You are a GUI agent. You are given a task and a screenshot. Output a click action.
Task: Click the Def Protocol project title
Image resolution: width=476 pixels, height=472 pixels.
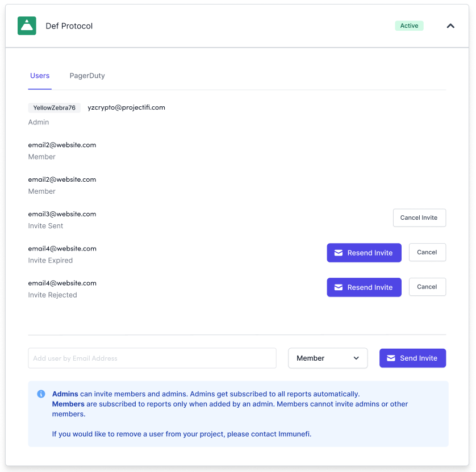point(69,26)
